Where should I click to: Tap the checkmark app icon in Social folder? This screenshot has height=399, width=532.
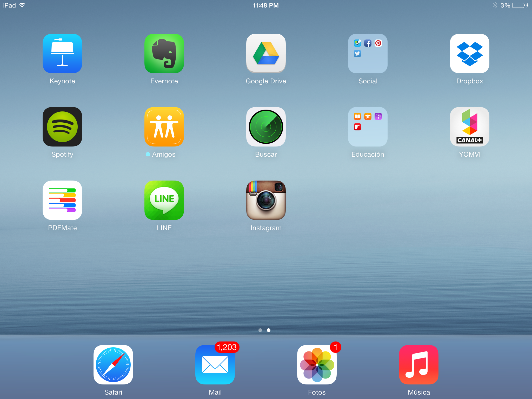click(357, 43)
